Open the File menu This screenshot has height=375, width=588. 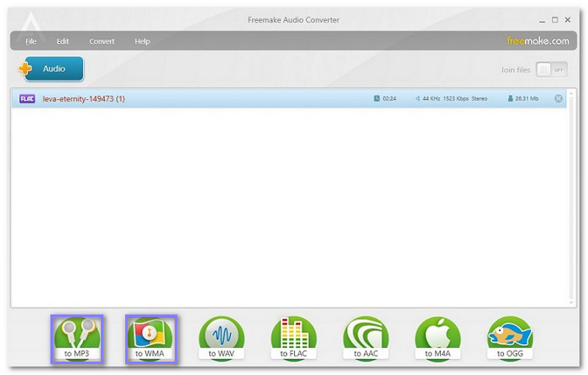pos(31,41)
